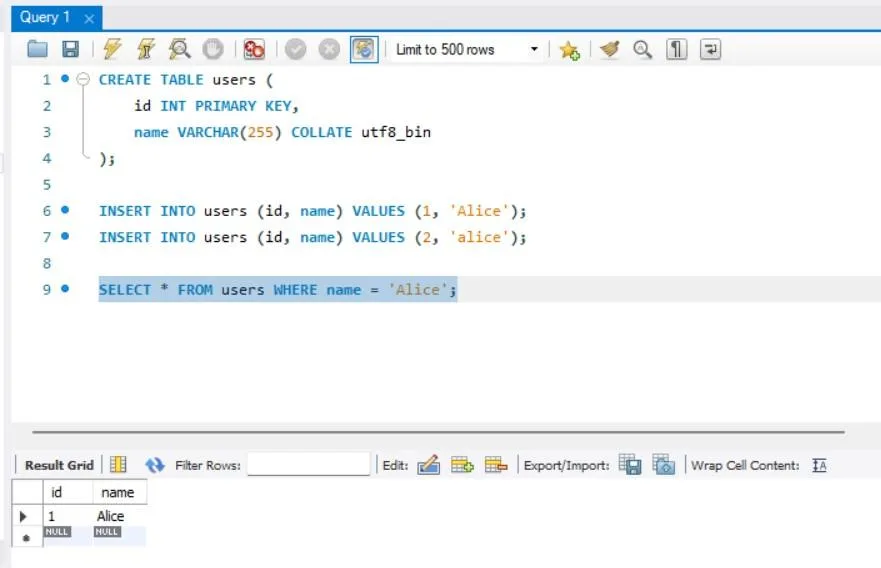Edit current row with pencil icon

[429, 465]
